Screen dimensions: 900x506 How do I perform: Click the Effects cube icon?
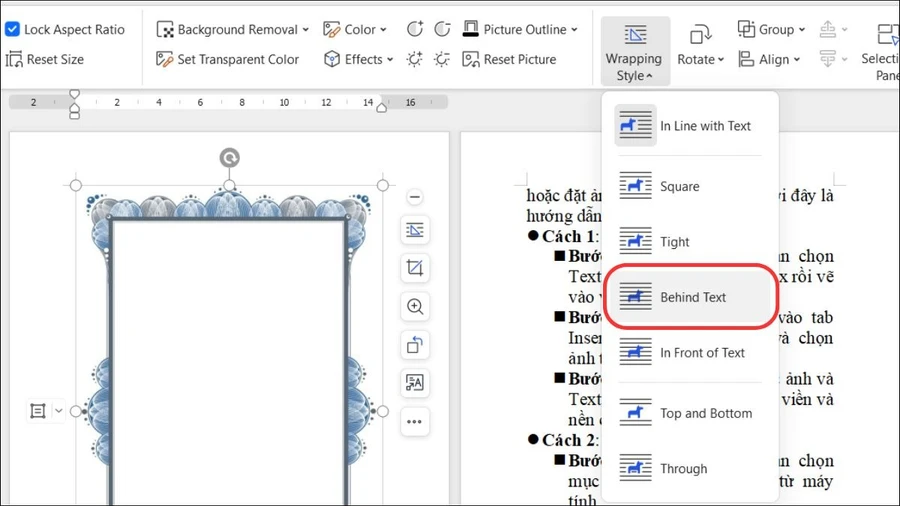[x=332, y=59]
